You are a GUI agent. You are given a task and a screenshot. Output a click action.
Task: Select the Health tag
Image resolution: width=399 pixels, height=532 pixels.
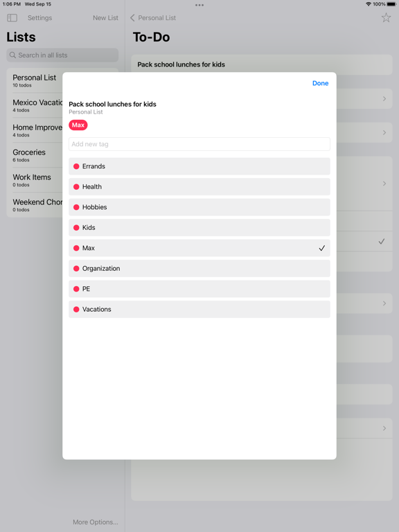(199, 186)
